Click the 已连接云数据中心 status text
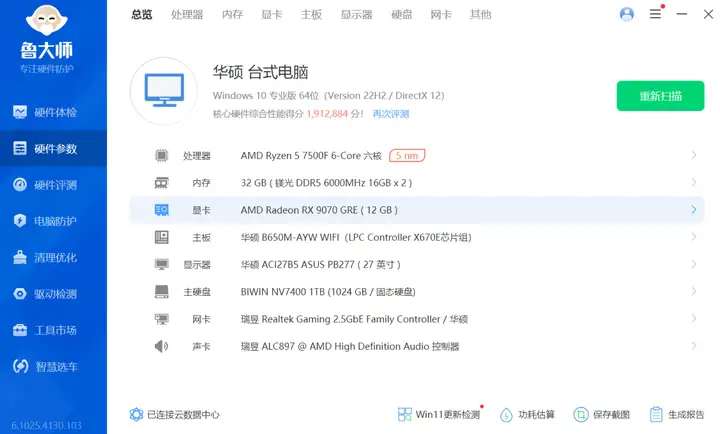Image resolution: width=720 pixels, height=434 pixels. pos(183,414)
